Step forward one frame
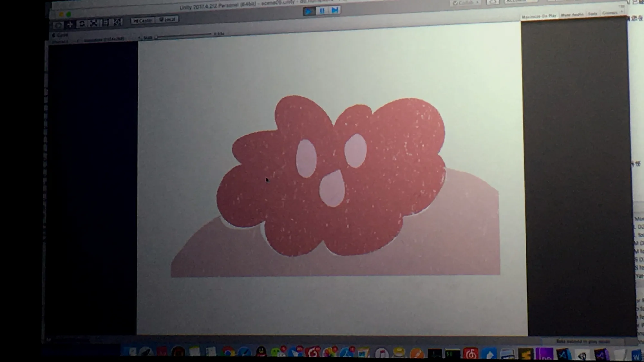 click(335, 10)
